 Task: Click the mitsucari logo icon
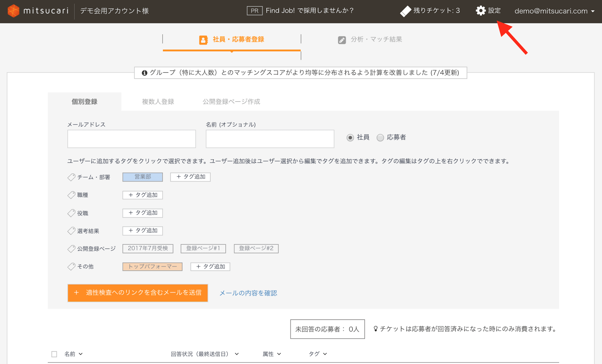14,11
